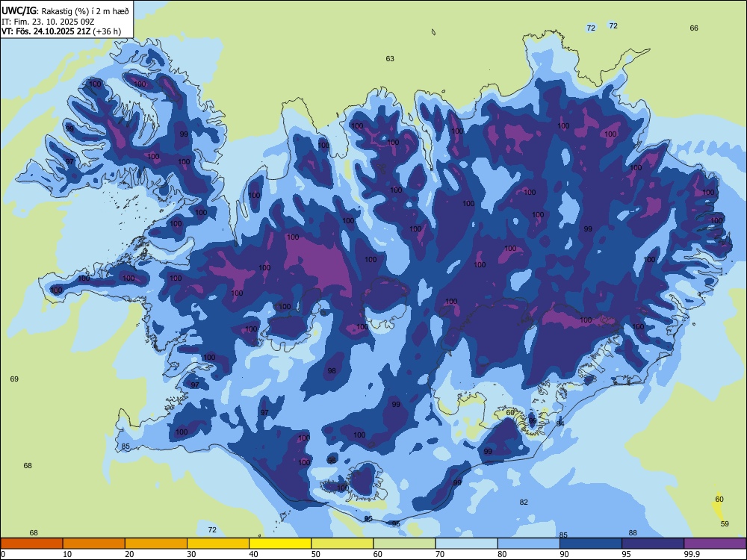Click the '69' humidity value over the ocean

click(14, 379)
